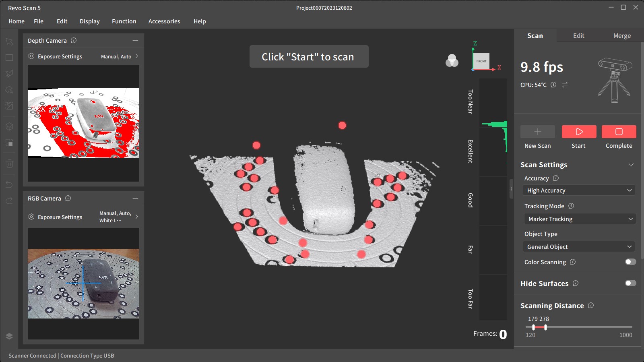Click the front view orientation cube
This screenshot has width=644, height=362.
481,61
